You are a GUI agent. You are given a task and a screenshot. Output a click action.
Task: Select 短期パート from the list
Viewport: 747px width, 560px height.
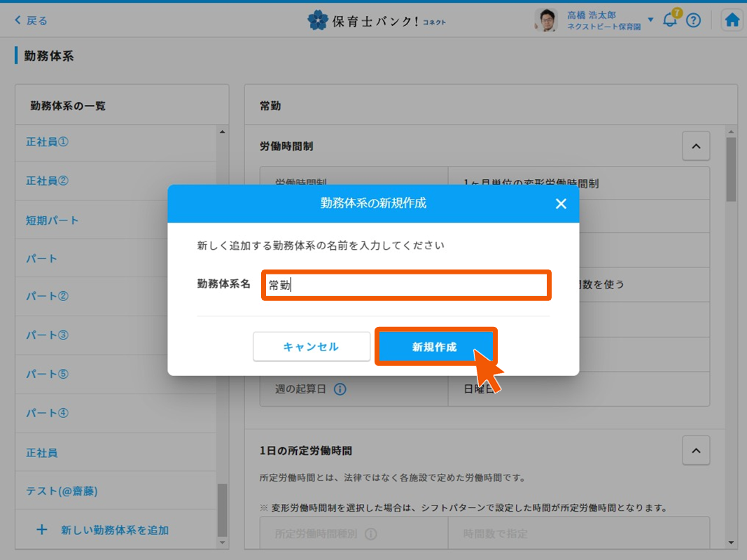pyautogui.click(x=53, y=220)
